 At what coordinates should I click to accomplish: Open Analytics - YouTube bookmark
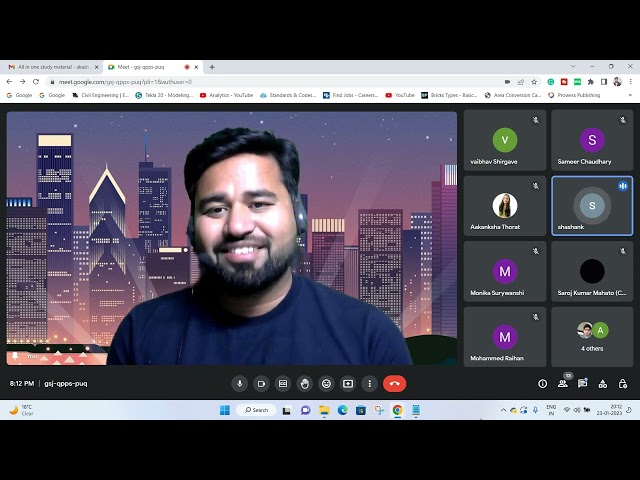227,95
